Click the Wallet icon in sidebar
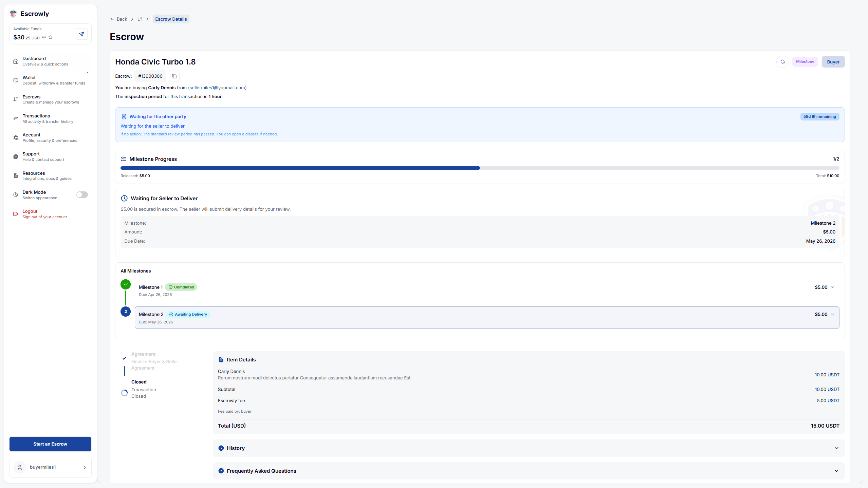868x488 pixels. coord(16,80)
